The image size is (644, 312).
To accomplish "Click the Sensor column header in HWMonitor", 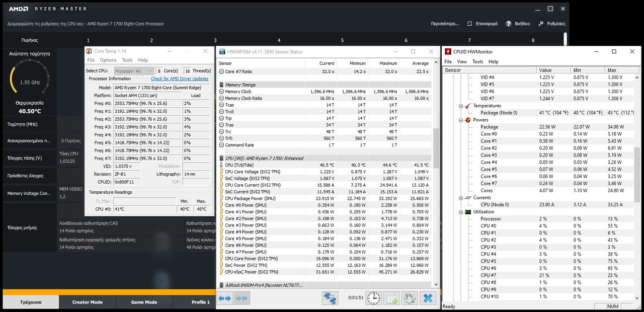I will pyautogui.click(x=490, y=70).
